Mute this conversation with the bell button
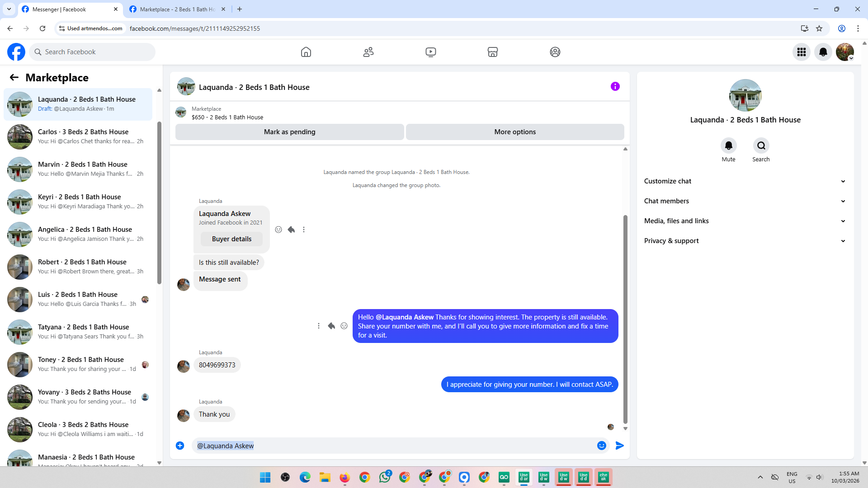This screenshot has width=868, height=488. [728, 145]
